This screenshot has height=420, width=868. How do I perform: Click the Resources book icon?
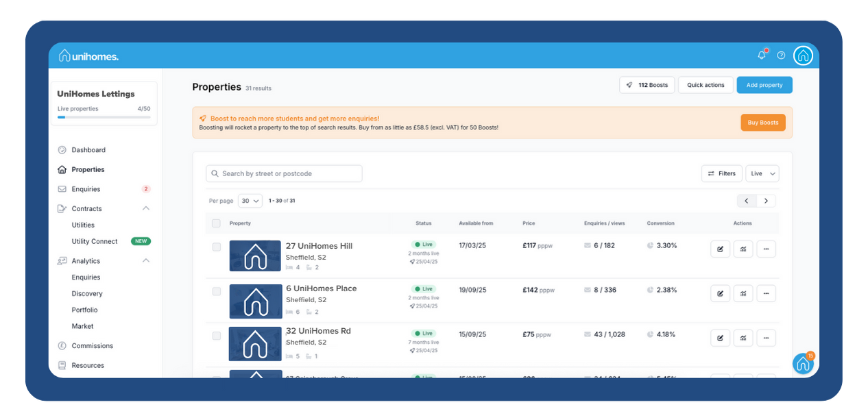(62, 365)
